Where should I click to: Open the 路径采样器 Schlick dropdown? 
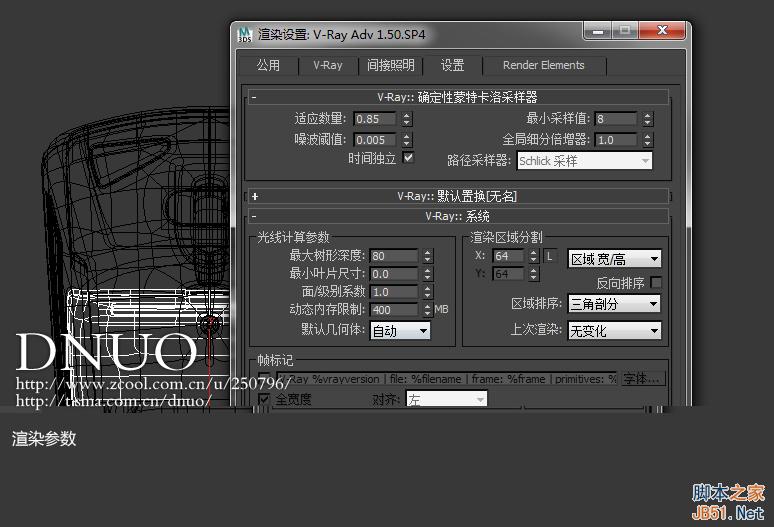pos(584,161)
